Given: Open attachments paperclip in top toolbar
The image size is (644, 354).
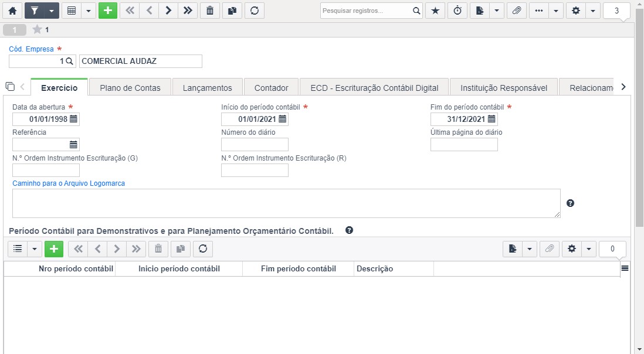Looking at the screenshot, I should click(x=517, y=11).
